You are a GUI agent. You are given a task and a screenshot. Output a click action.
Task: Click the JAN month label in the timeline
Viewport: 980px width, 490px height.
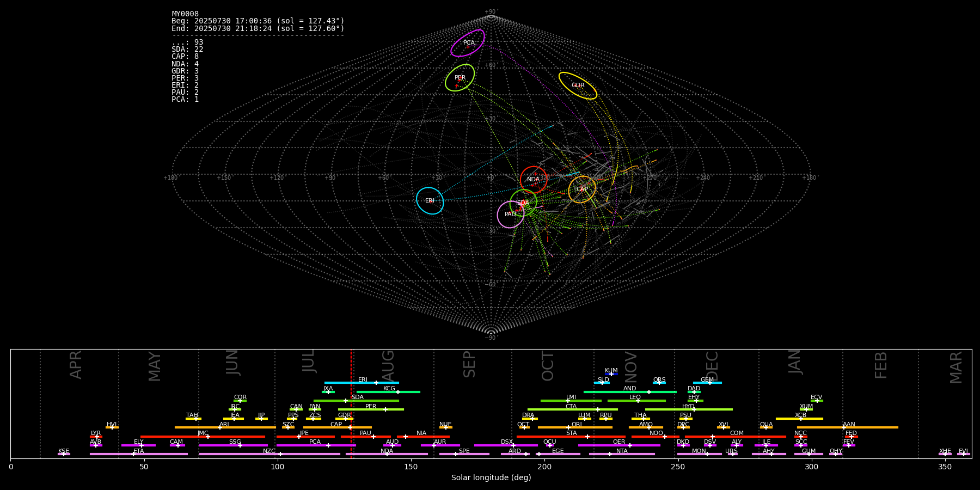click(795, 362)
